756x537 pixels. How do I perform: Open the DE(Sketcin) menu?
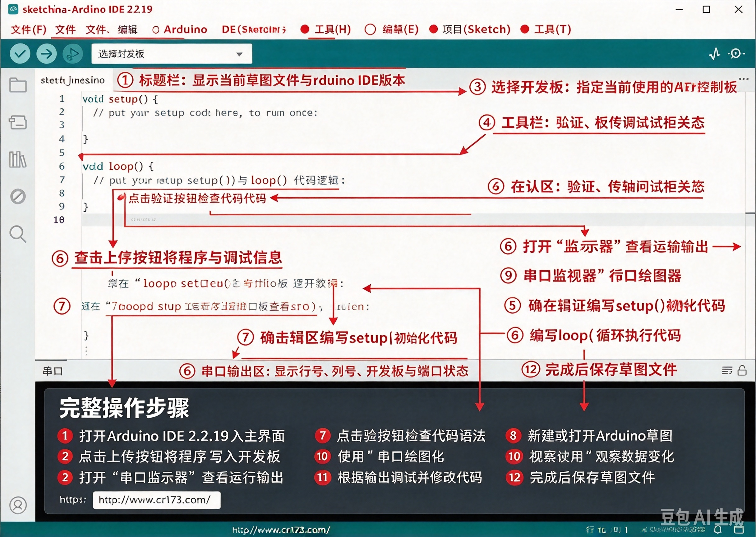pyautogui.click(x=254, y=30)
